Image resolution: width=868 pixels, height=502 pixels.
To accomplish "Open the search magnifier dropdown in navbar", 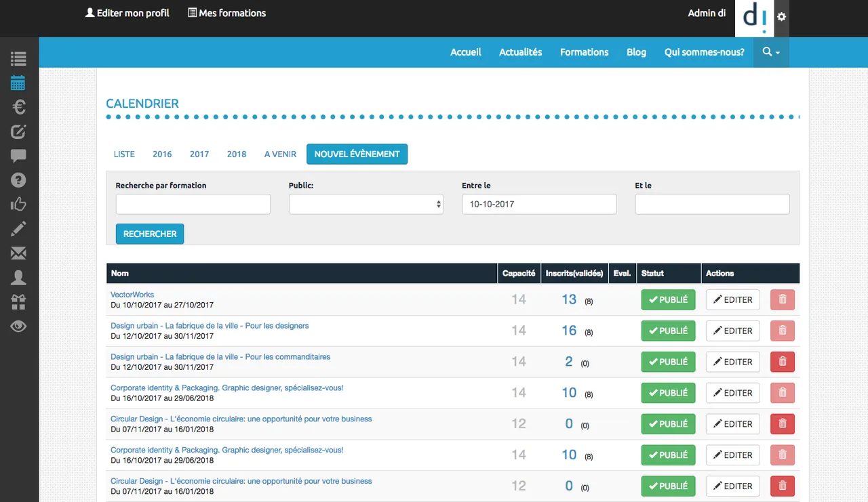I will coord(771,52).
